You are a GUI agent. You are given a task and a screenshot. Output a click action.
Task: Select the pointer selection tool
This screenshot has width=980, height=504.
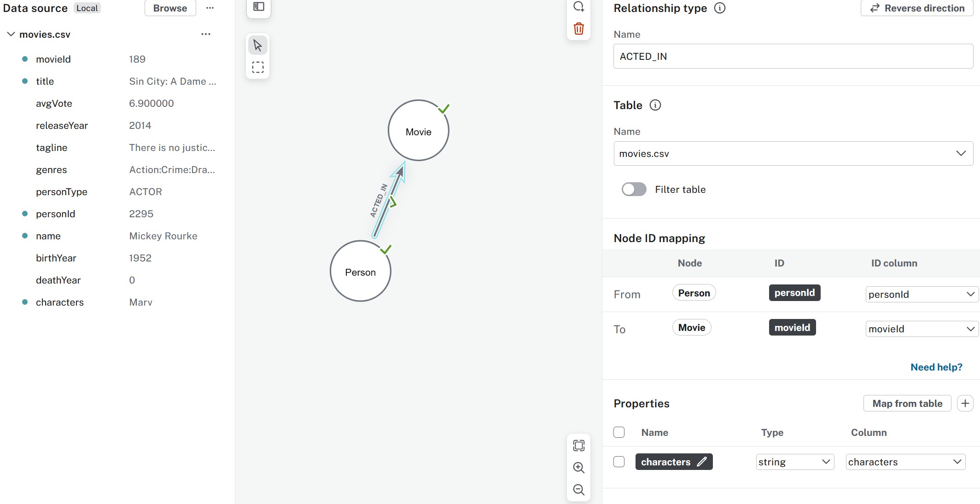tap(258, 46)
